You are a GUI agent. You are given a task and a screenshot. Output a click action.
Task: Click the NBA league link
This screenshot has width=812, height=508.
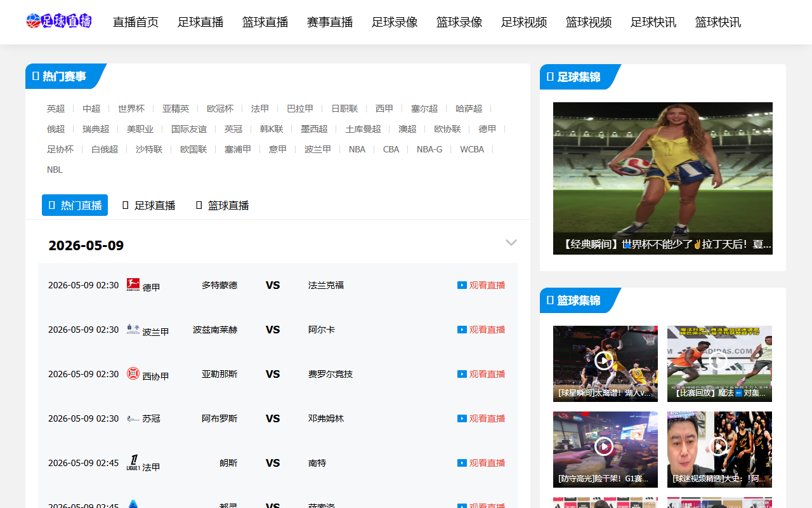[x=357, y=149]
